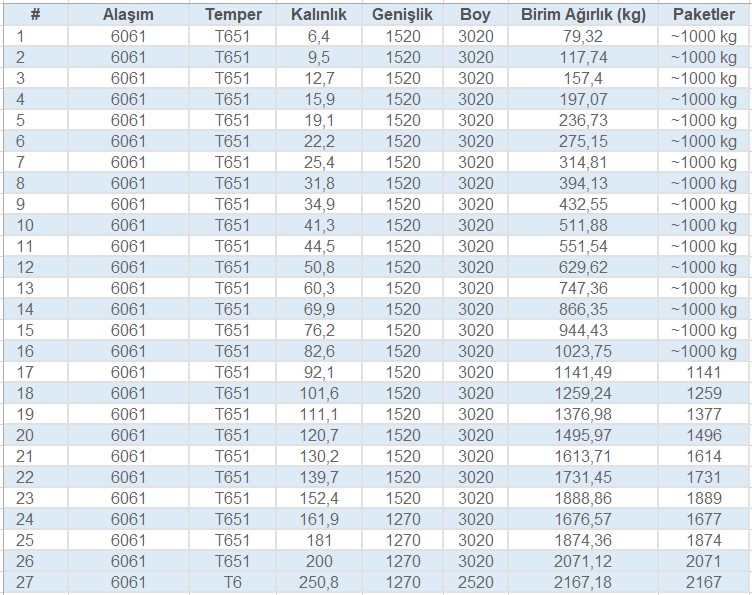752x595 pixels.
Task: Select the thickness value 250,8
Action: click(x=319, y=582)
